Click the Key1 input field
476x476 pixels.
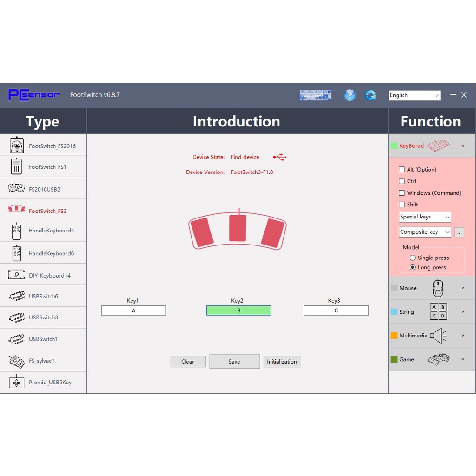pyautogui.click(x=133, y=311)
